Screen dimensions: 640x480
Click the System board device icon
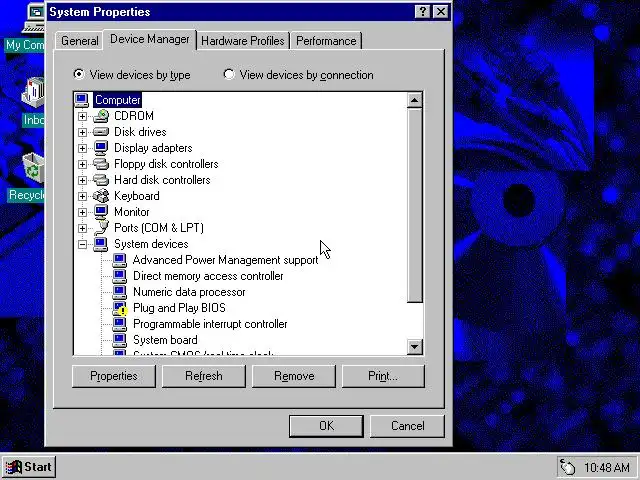pyautogui.click(x=120, y=340)
